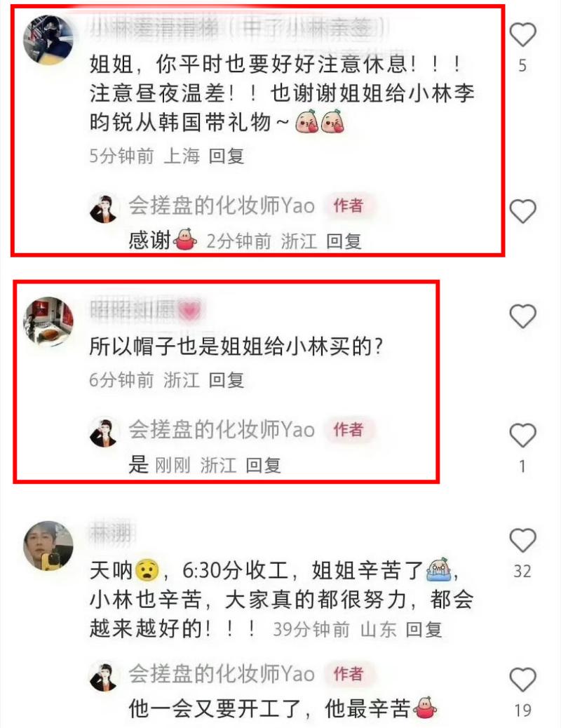Open the top commenter's profile avatar
Viewport: 561px width, 728px height.
click(x=48, y=40)
